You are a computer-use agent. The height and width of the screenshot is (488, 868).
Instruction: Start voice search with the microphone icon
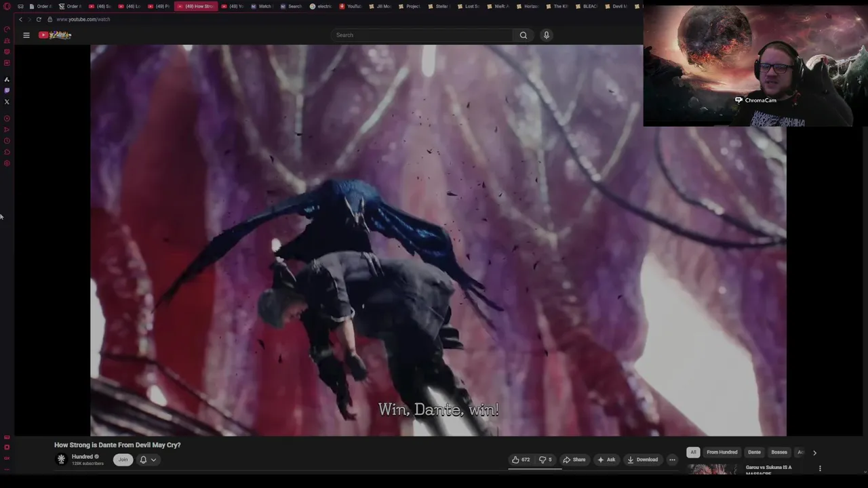pyautogui.click(x=546, y=35)
